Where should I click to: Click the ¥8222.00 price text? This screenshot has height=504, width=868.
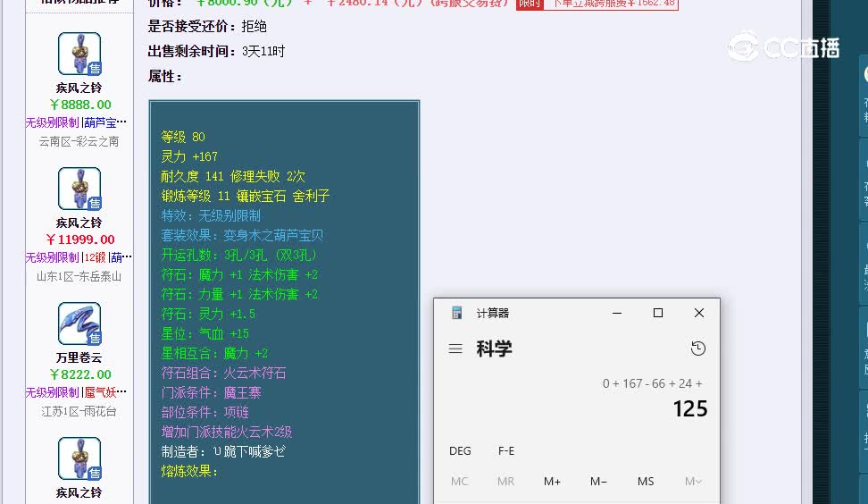click(80, 374)
